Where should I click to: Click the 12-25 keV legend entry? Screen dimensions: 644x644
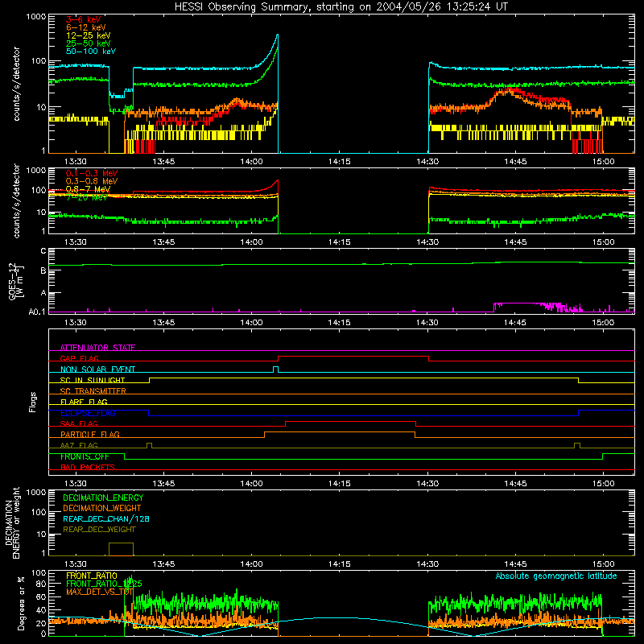coord(89,35)
